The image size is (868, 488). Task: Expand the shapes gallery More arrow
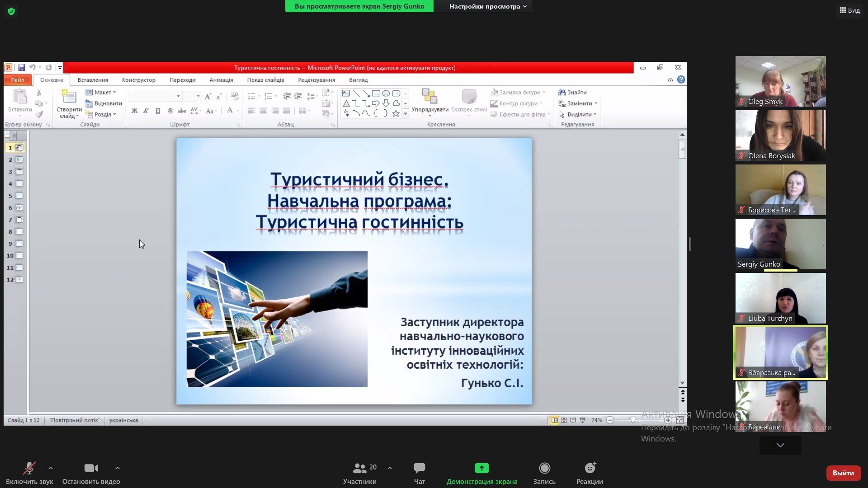pos(406,114)
